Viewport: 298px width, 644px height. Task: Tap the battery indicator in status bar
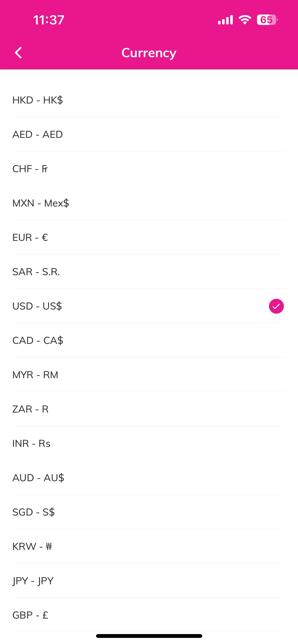click(x=267, y=20)
